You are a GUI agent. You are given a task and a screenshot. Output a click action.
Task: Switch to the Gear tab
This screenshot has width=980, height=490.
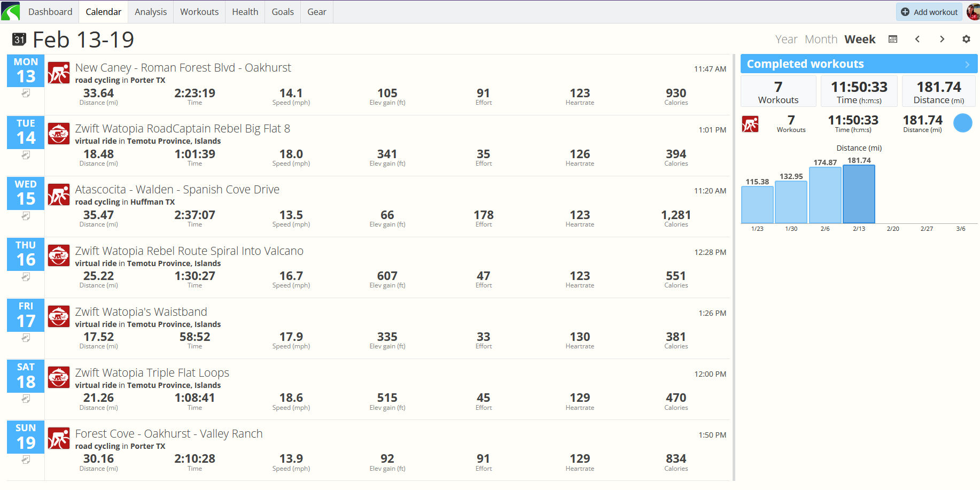[x=316, y=12]
